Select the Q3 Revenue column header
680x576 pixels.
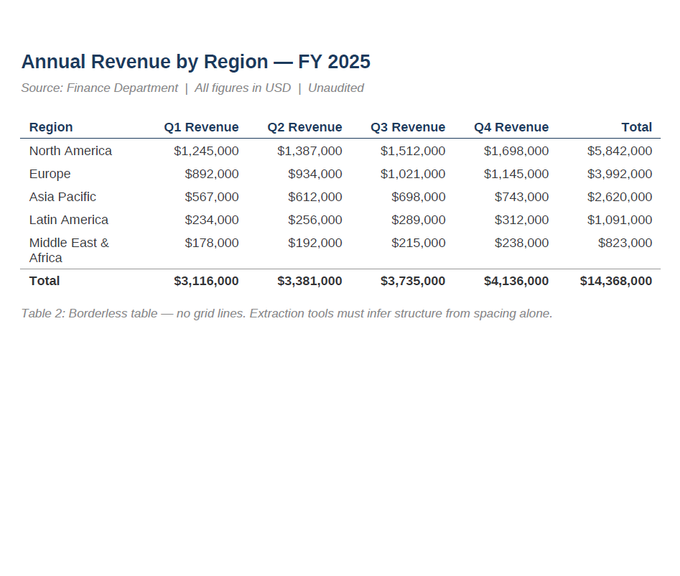point(408,127)
